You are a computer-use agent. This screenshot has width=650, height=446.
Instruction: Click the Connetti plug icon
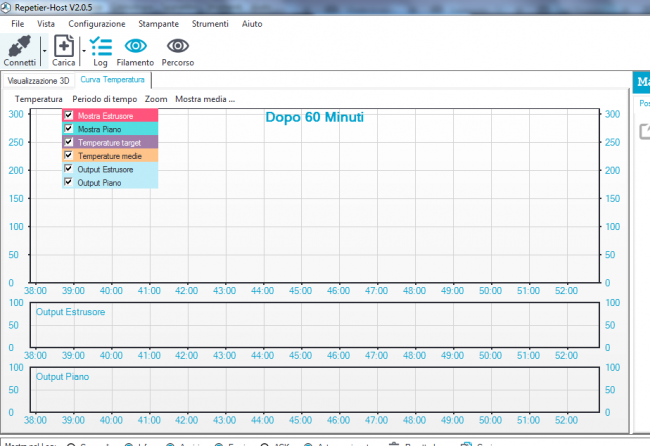click(x=19, y=45)
